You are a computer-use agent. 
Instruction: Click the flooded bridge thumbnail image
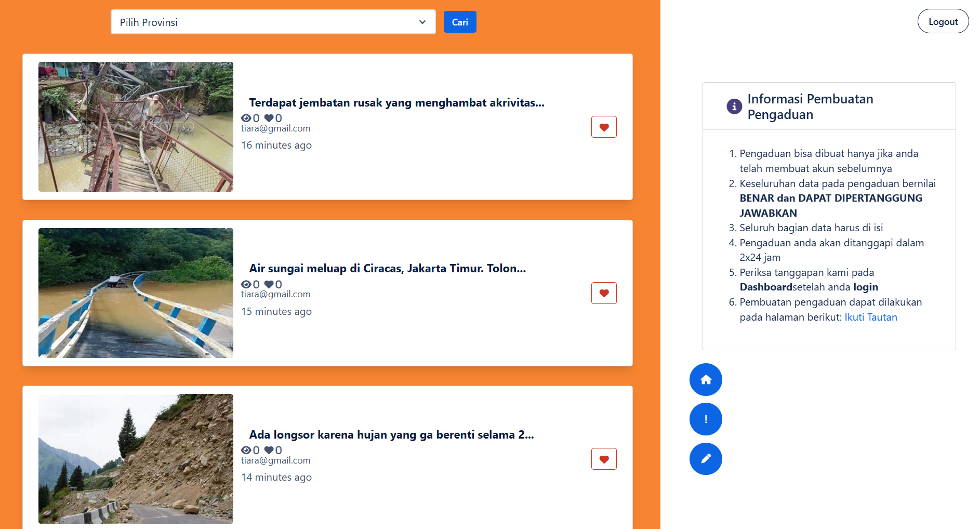point(136,293)
